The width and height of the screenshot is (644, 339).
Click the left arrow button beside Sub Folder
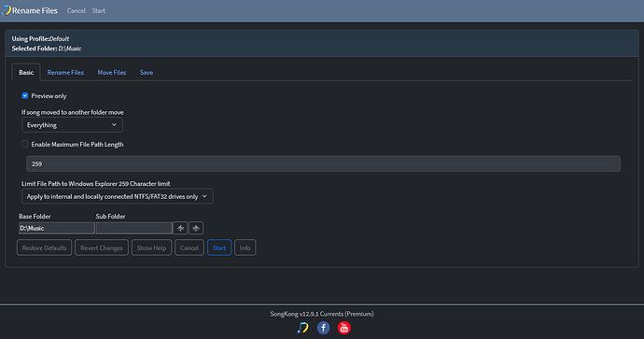180,228
